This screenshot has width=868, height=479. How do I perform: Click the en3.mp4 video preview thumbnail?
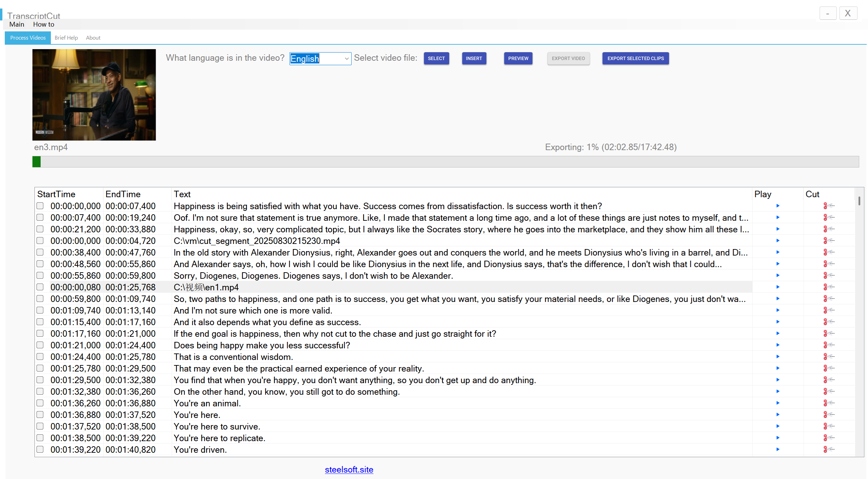click(x=94, y=95)
